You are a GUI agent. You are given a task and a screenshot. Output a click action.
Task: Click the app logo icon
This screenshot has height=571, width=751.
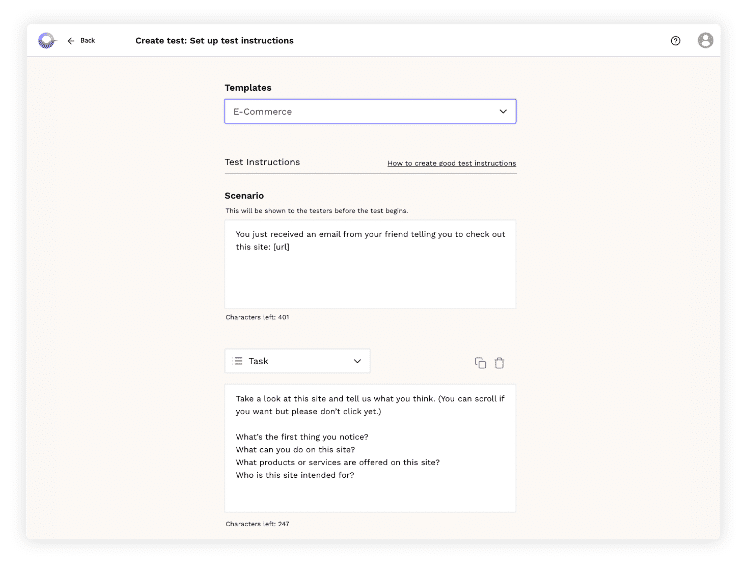47,40
